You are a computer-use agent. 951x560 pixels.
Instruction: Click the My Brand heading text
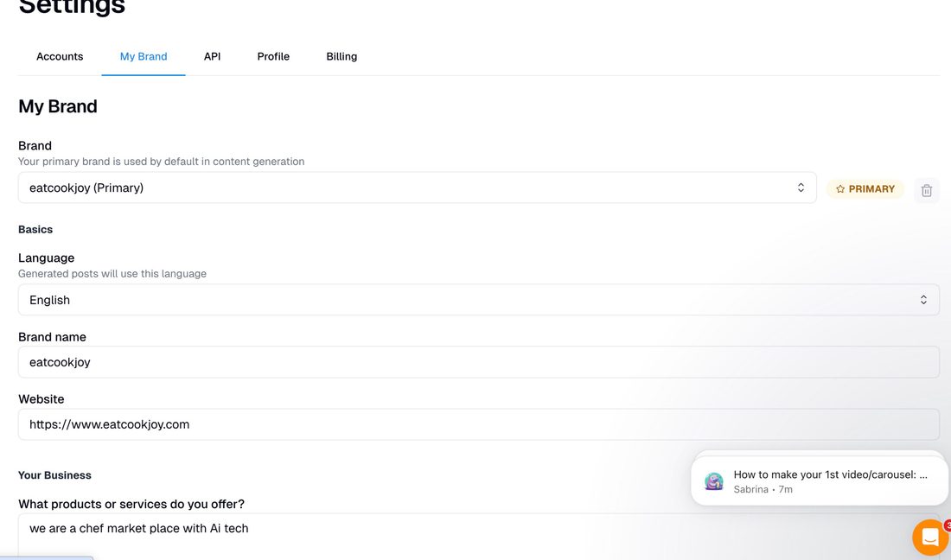coord(58,106)
